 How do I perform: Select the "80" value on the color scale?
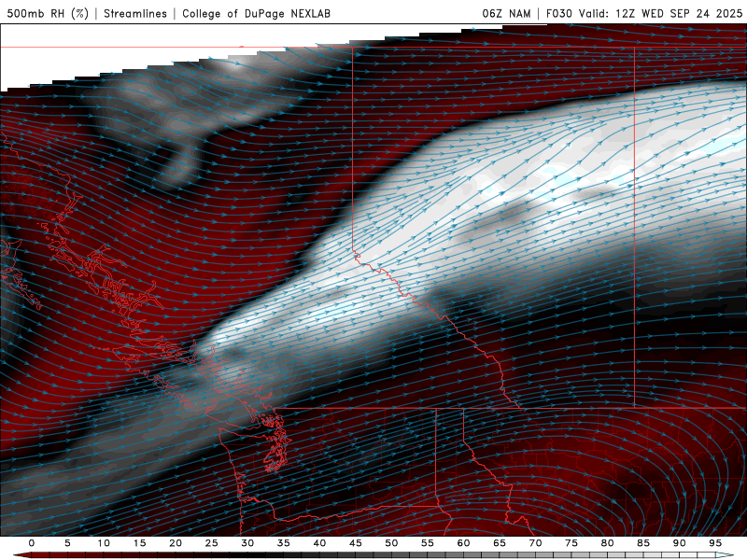point(608,543)
